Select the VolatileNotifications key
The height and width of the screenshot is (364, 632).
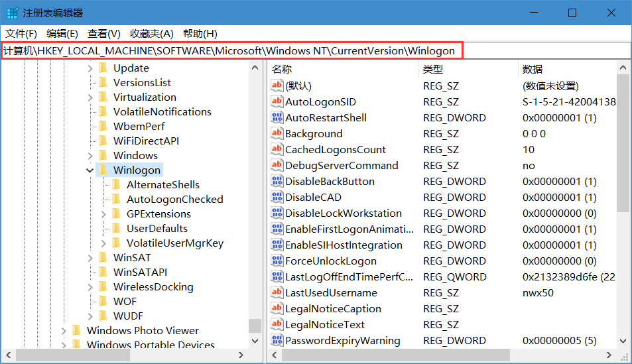162,111
